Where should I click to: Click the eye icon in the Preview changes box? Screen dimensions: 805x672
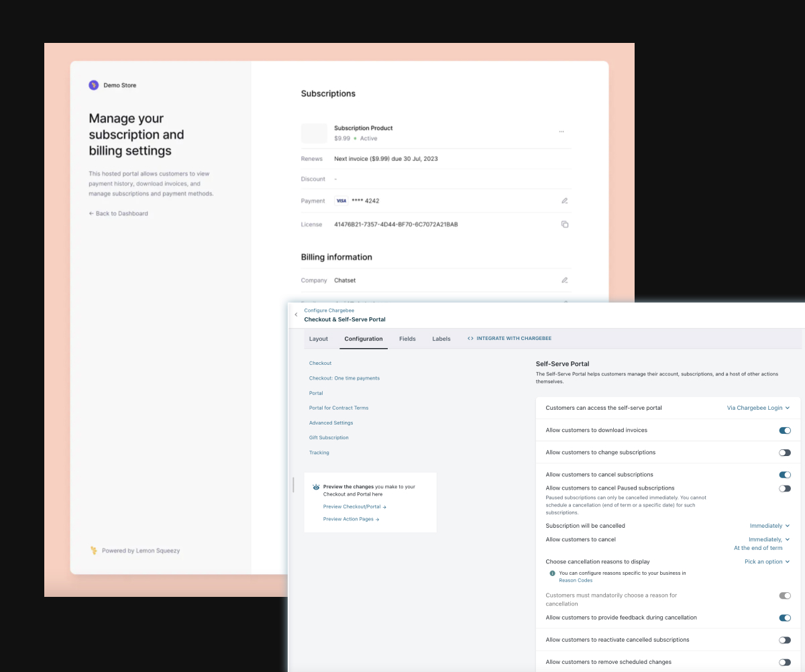click(315, 488)
